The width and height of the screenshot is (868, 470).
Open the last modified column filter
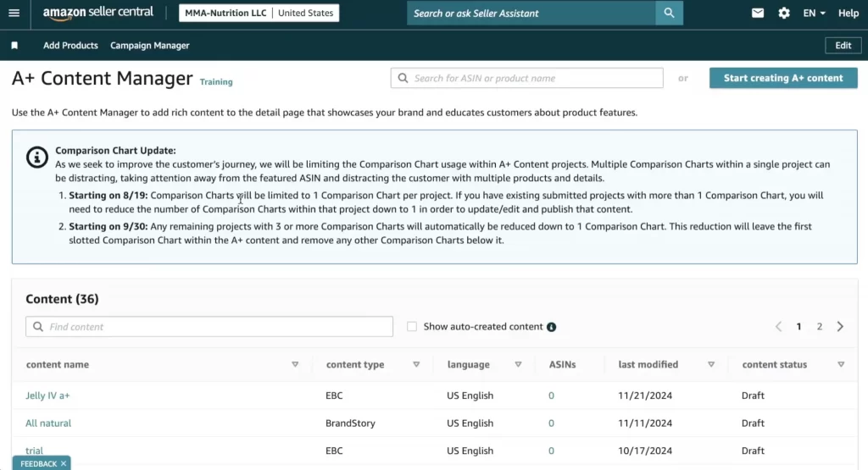[711, 364]
